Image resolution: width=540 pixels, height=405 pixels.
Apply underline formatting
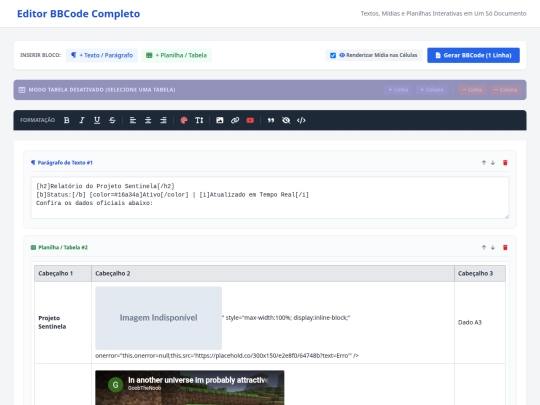click(x=97, y=120)
